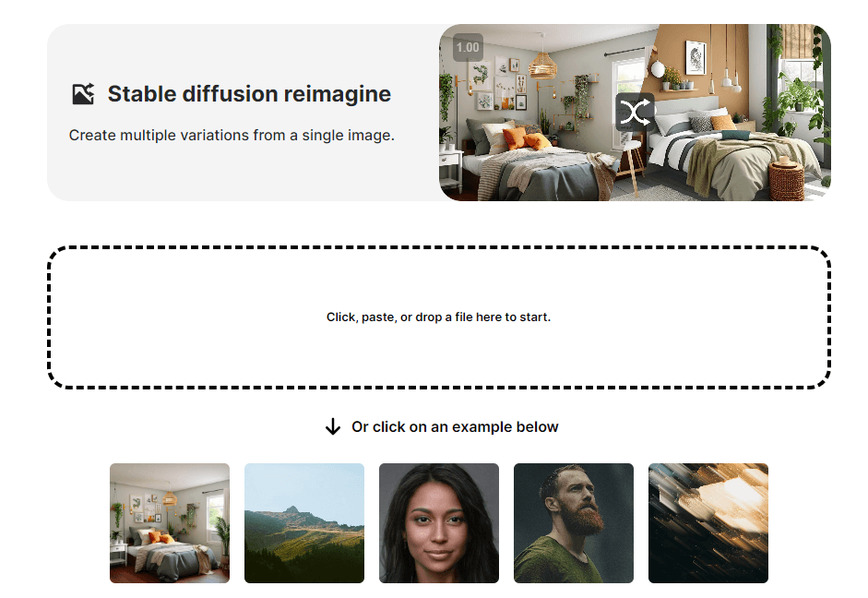
Task: Click the shuffle arrows icon on the banner
Action: [635, 113]
